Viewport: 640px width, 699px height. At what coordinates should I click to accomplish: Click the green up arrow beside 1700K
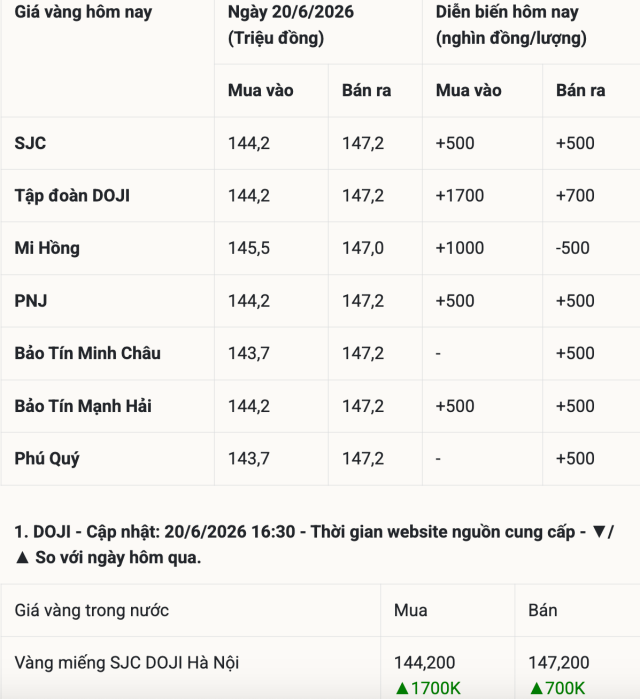[402, 689]
